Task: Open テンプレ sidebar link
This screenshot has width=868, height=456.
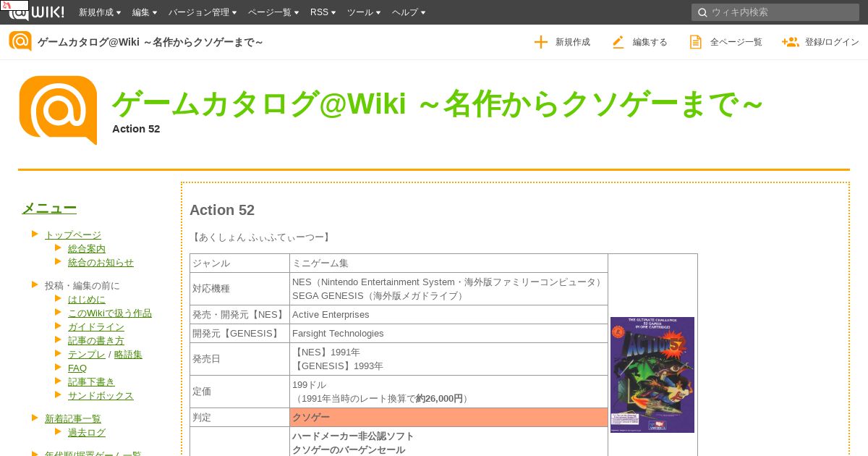Action: click(87, 354)
